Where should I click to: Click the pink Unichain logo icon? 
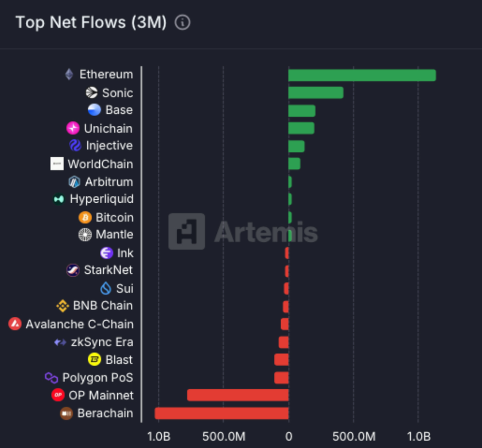coord(73,128)
